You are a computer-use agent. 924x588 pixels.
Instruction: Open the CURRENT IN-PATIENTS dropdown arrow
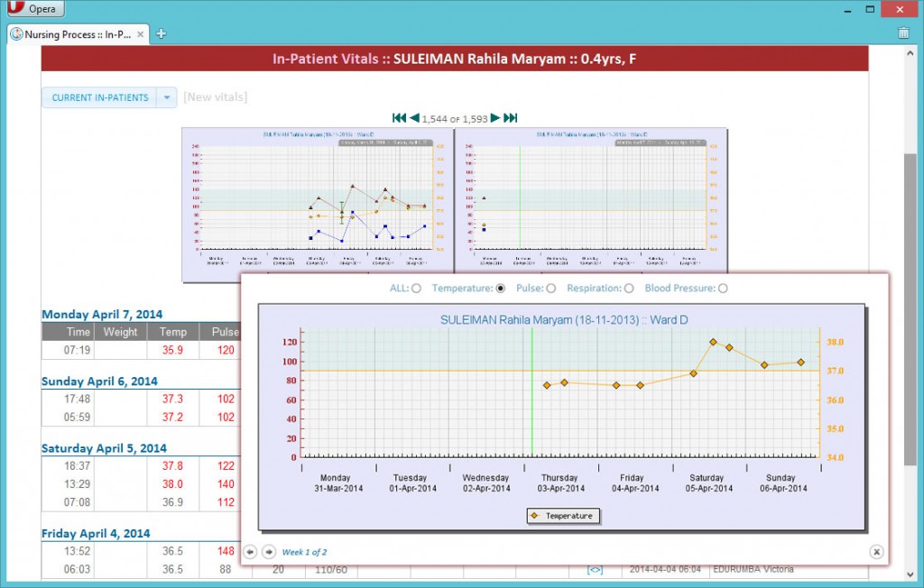pyautogui.click(x=166, y=96)
